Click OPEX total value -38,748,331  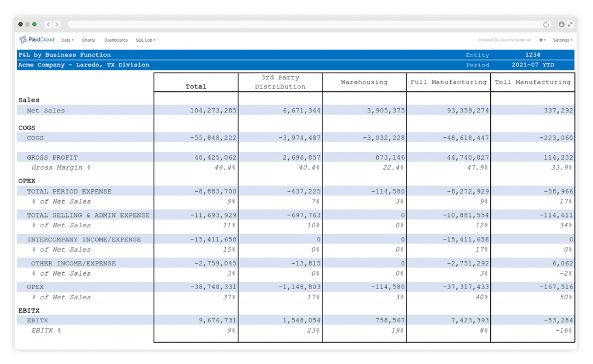pos(213,287)
